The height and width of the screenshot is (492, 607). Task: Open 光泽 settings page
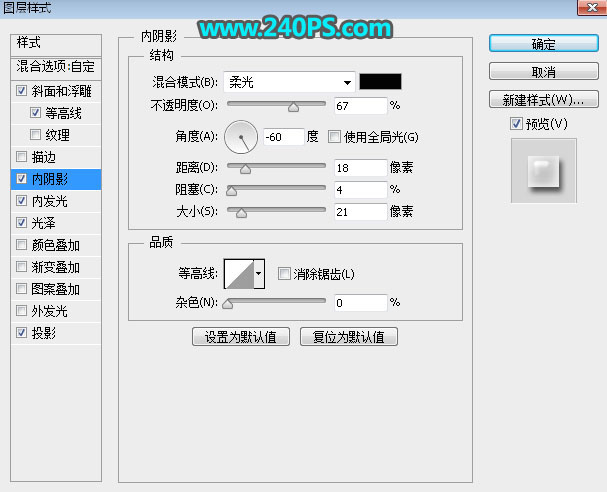(x=43, y=223)
